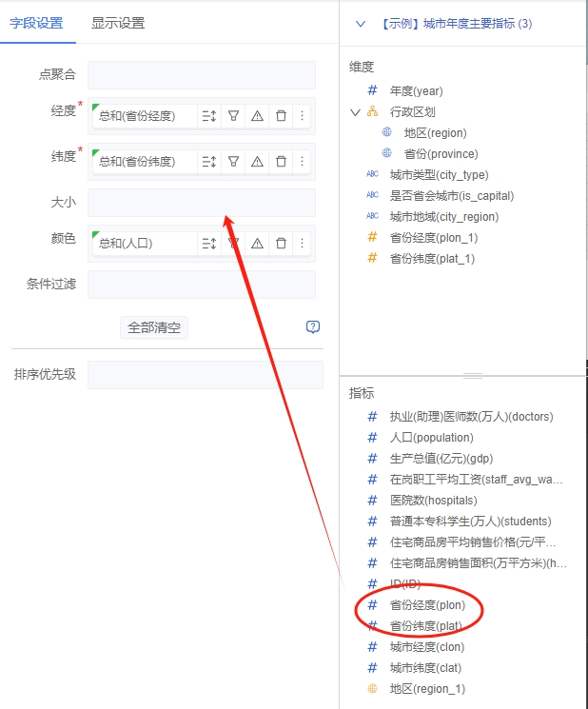This screenshot has height=709, width=588.
Task: Collapse the 【示例】城市年度主要指标 dataset chevron
Action: tap(360, 24)
